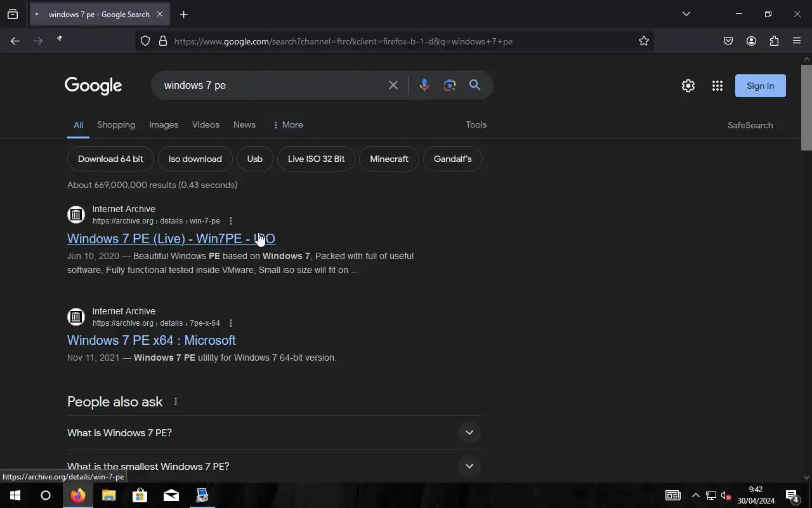The width and height of the screenshot is (812, 508).
Task: Switch to Images results tab
Action: point(164,125)
